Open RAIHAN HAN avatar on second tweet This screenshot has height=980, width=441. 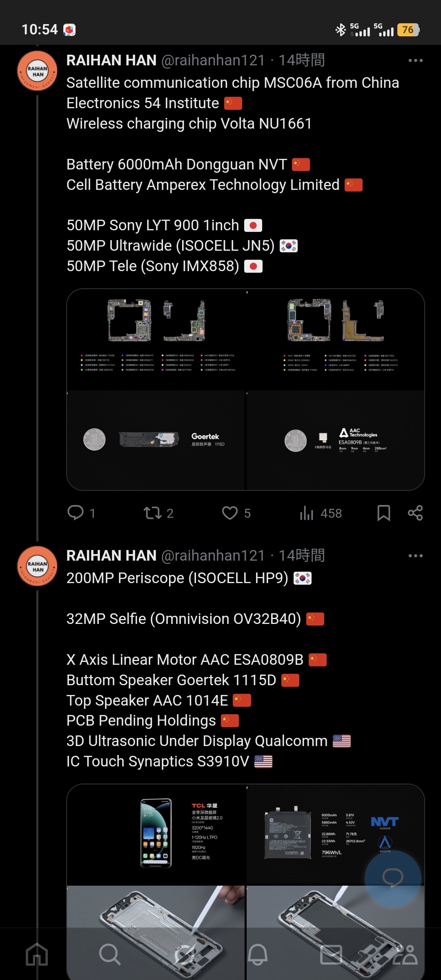click(x=37, y=566)
